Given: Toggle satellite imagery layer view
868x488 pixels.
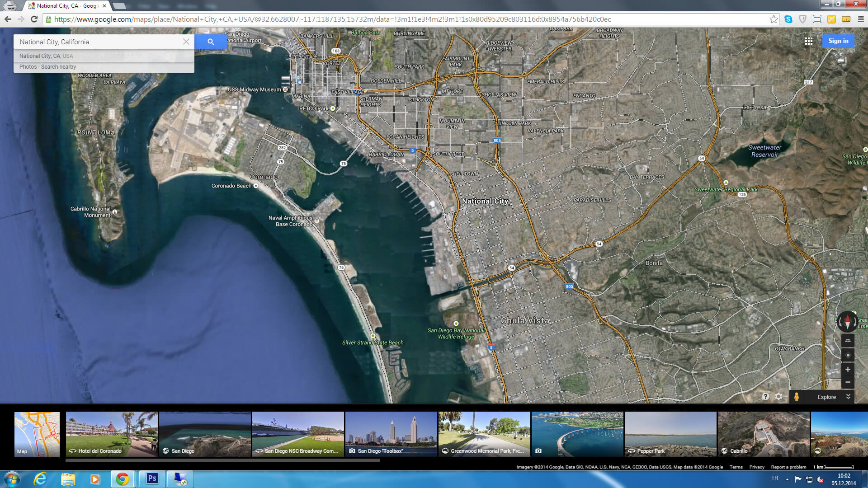Looking at the screenshot, I should [37, 435].
